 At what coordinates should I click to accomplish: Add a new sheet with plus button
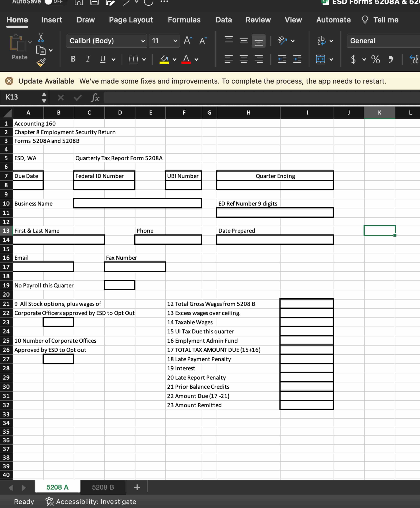tap(137, 487)
